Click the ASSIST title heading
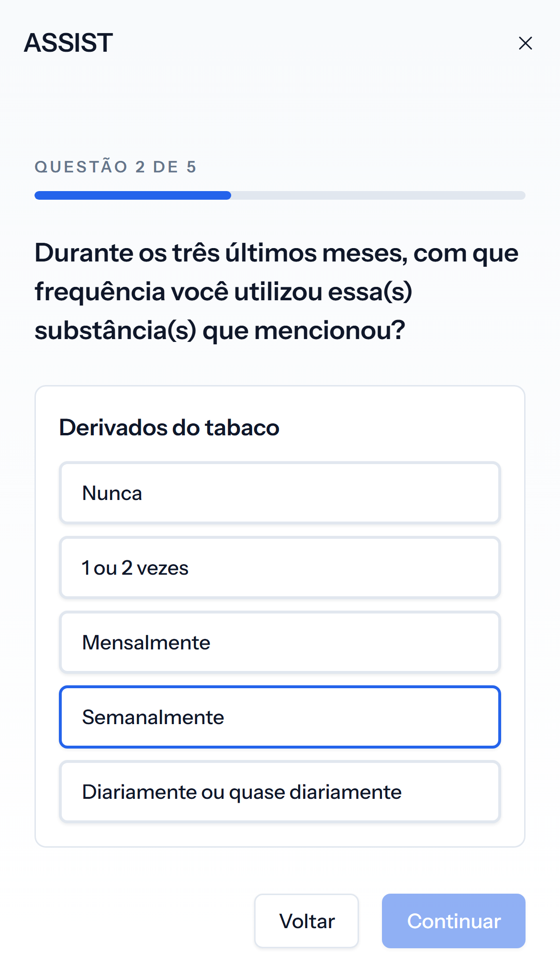Image resolution: width=560 pixels, height=954 pixels. click(68, 43)
